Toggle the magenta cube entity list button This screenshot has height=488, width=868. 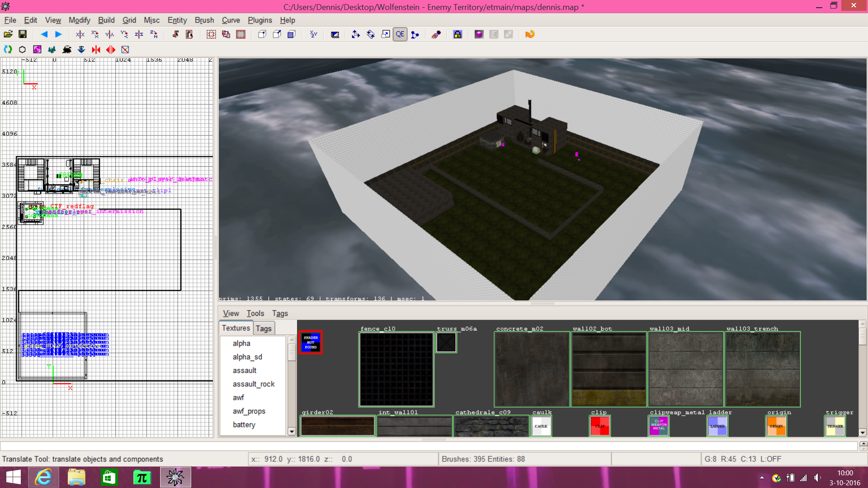(x=479, y=34)
